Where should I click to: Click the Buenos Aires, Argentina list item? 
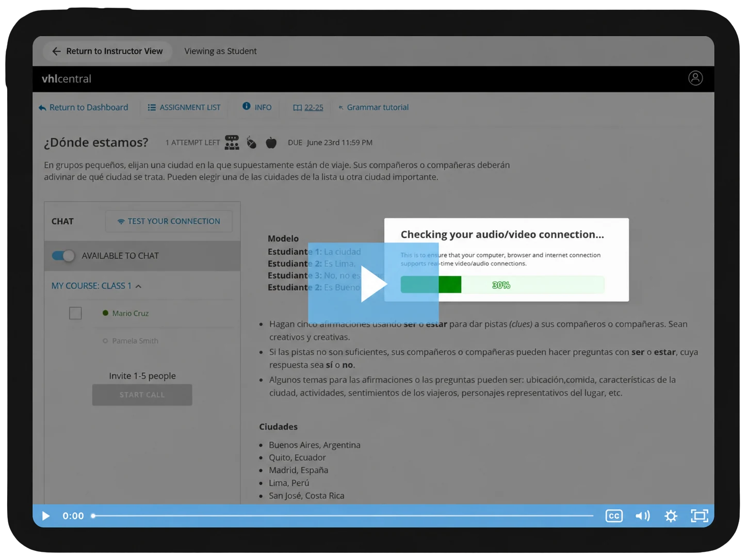pyautogui.click(x=315, y=445)
